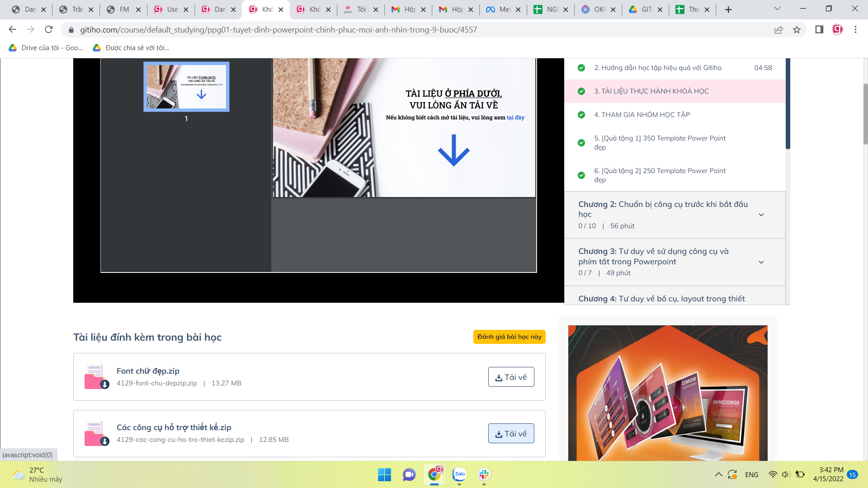
Task: Select lesson 3 TÀI LIỆU THỰC HÀNH
Action: coord(675,91)
